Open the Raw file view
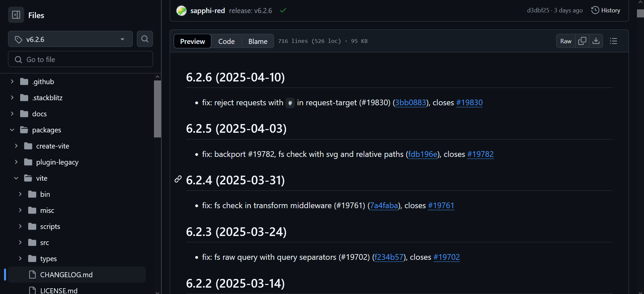This screenshot has height=294, width=644. pos(566,41)
